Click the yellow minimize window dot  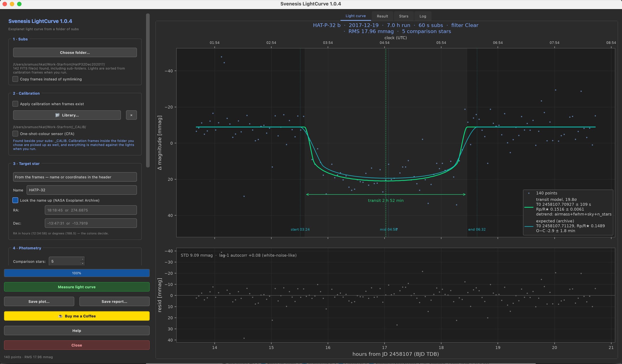pos(12,4)
